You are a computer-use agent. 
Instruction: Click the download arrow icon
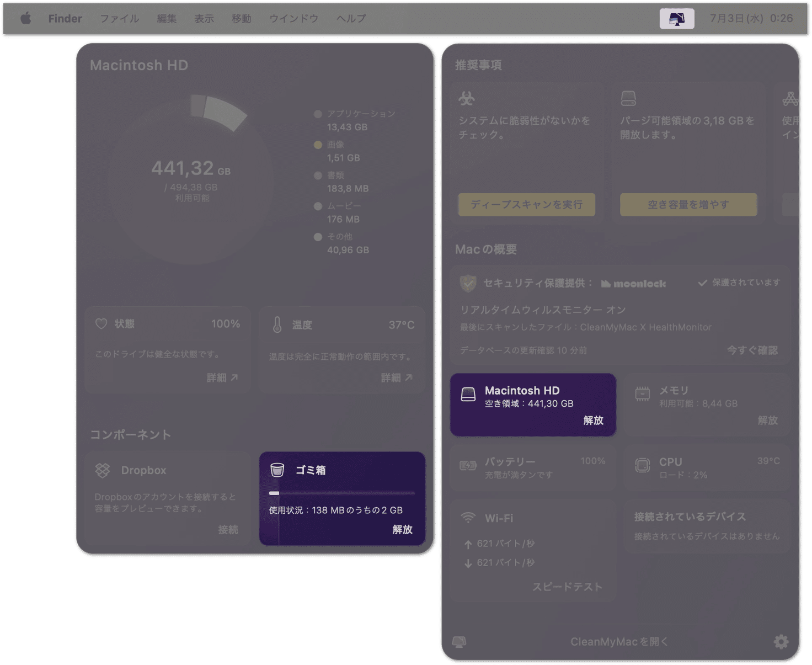click(468, 563)
